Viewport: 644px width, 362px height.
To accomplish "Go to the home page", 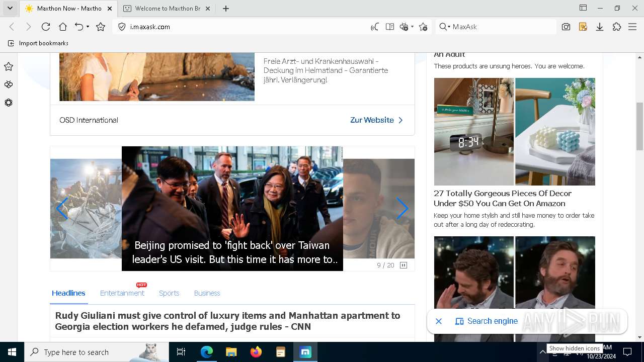I will point(63,27).
